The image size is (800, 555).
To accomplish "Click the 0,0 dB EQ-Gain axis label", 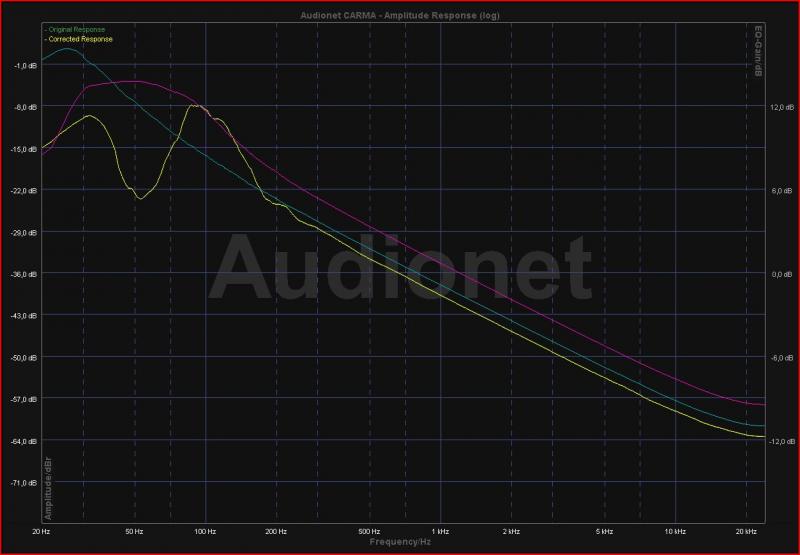I will pyautogui.click(x=784, y=274).
